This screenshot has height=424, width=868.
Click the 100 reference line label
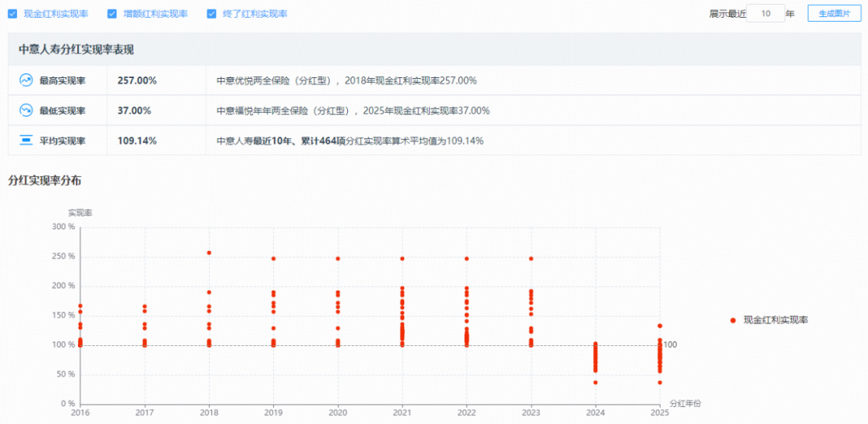point(670,344)
